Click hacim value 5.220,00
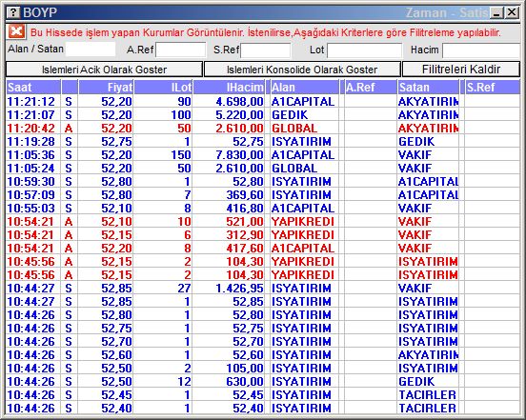The image size is (526, 420). click(239, 115)
